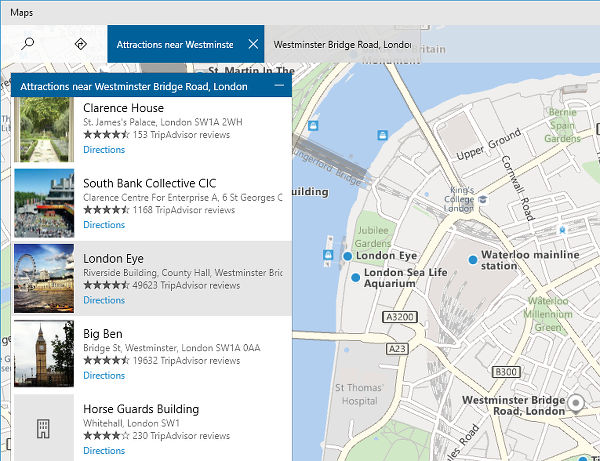
Task: Select Big Ben title in list
Action: click(103, 334)
